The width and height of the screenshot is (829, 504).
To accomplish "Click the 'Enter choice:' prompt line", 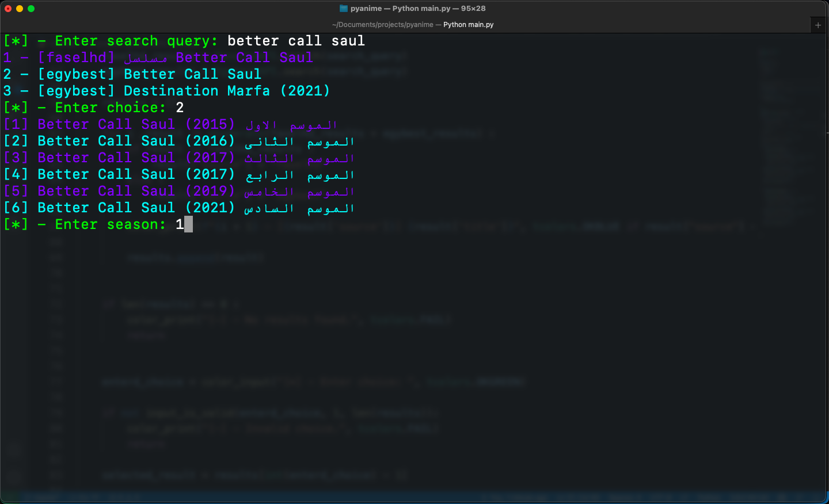I will click(94, 108).
